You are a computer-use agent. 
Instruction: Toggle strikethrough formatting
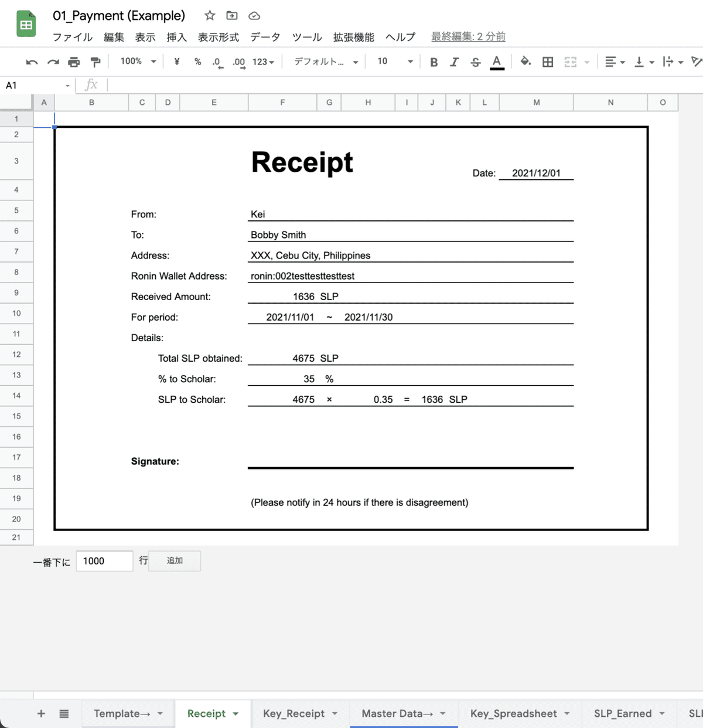(475, 62)
